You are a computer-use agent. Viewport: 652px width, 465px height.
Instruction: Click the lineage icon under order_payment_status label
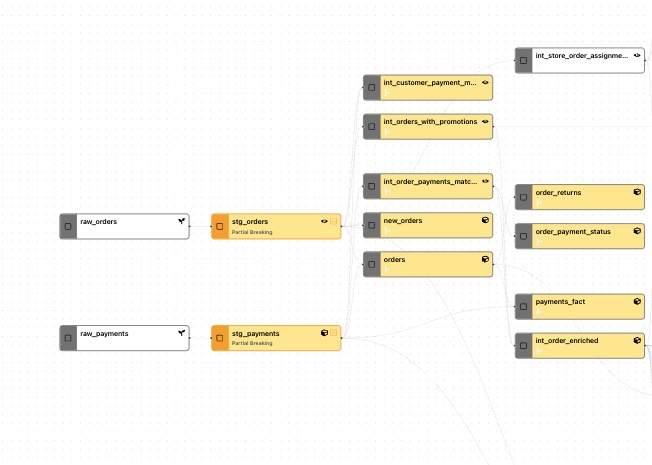click(x=539, y=241)
